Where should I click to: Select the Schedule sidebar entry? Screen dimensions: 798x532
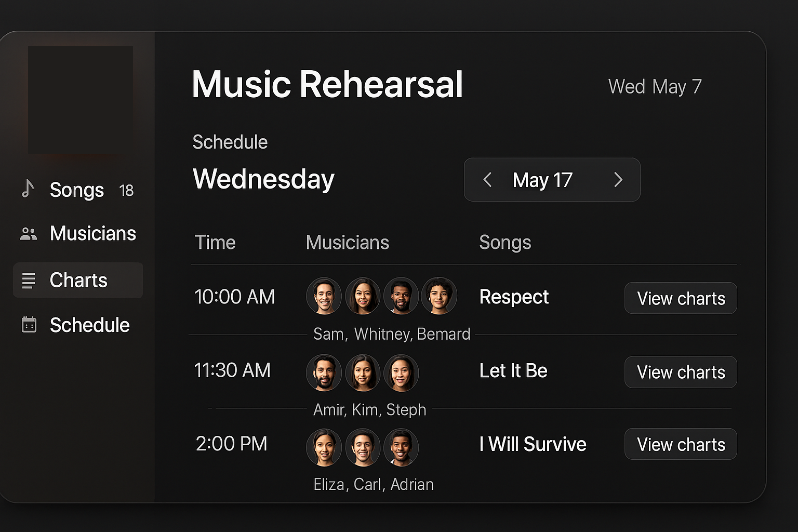(89, 325)
